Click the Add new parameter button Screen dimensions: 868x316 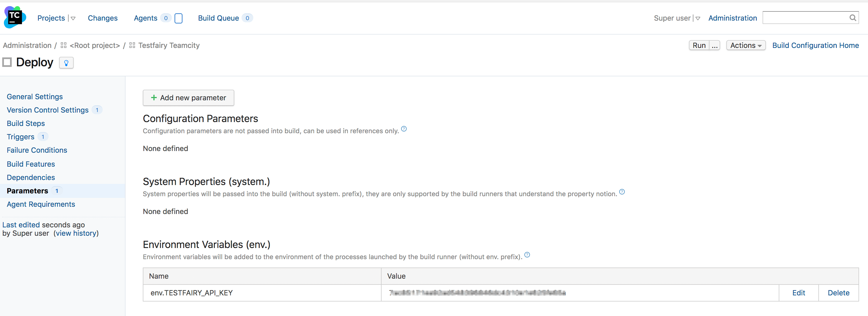pos(188,98)
